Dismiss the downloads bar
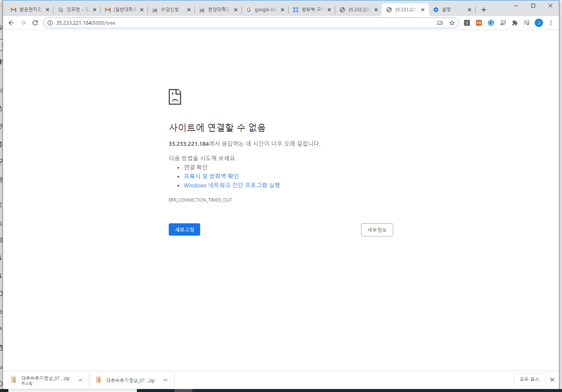Screen dimensions: 562x392 552,380
